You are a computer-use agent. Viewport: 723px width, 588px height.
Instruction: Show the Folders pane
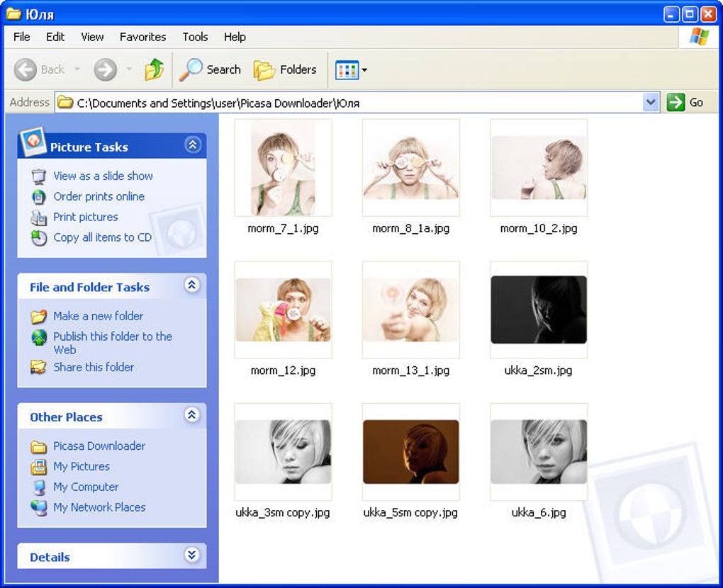tap(286, 69)
